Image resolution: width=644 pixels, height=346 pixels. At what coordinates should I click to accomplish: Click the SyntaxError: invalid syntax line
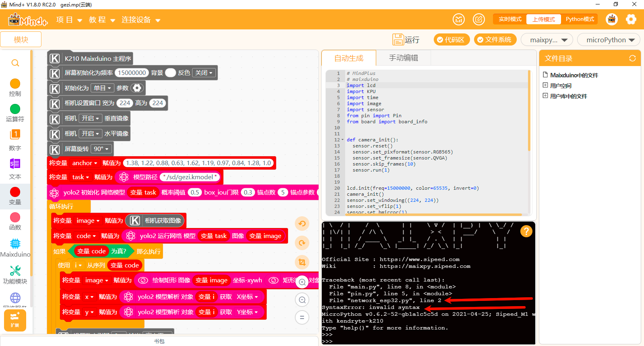click(x=371, y=307)
